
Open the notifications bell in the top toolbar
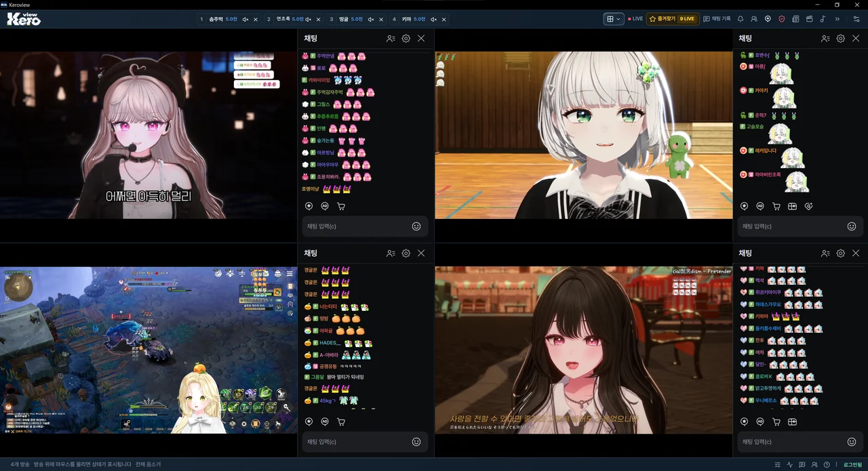point(741,19)
